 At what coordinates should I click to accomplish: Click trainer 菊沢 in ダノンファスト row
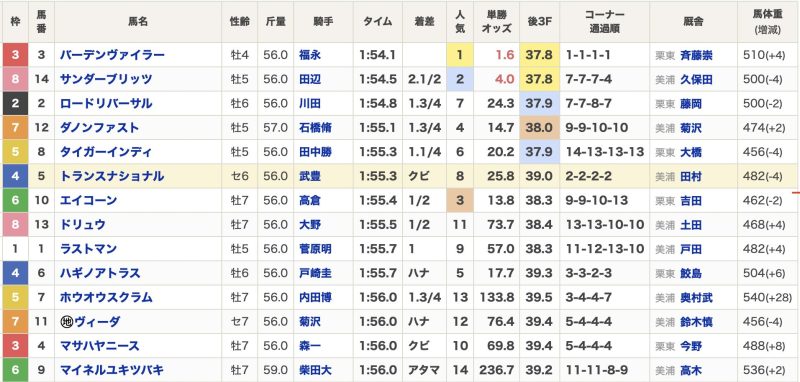(x=691, y=129)
